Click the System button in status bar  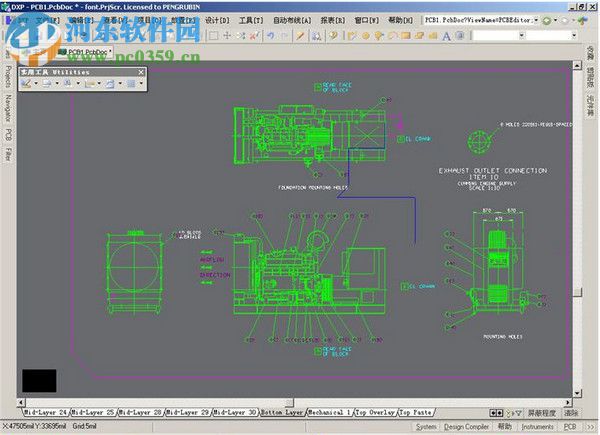click(x=427, y=427)
